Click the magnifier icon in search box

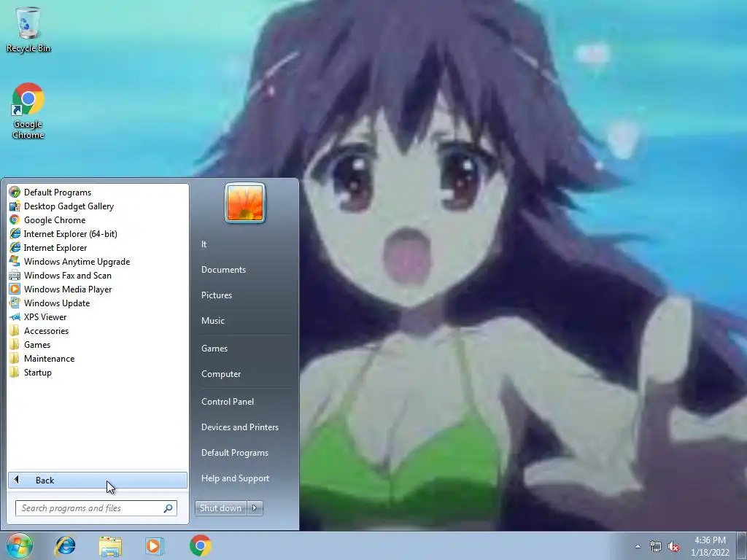pos(169,508)
